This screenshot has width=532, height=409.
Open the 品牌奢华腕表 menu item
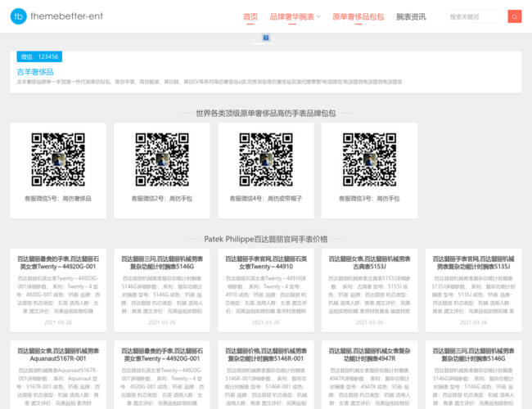coord(292,16)
